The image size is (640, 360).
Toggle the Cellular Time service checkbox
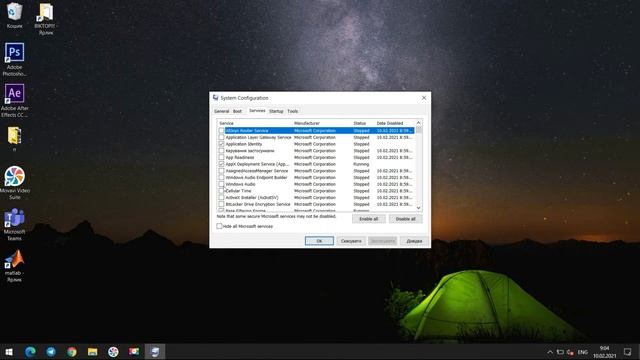click(x=222, y=191)
